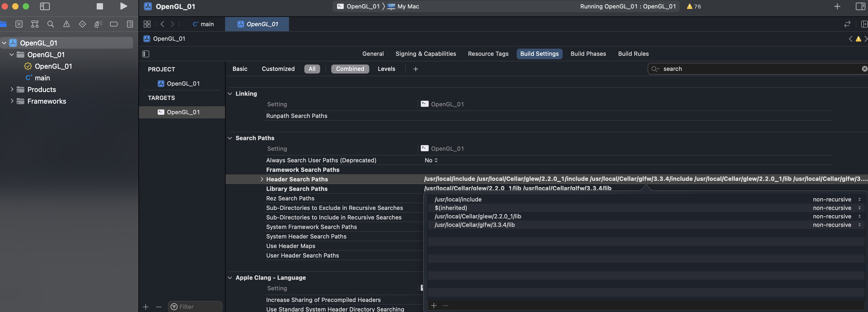Open the Build Rules tab
Viewport: 868px width, 312px height.
tap(633, 54)
